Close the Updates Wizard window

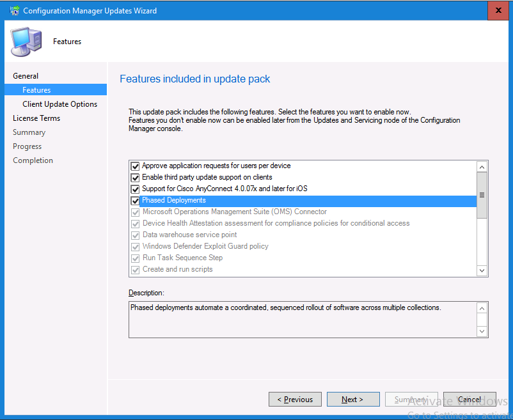pyautogui.click(x=498, y=10)
